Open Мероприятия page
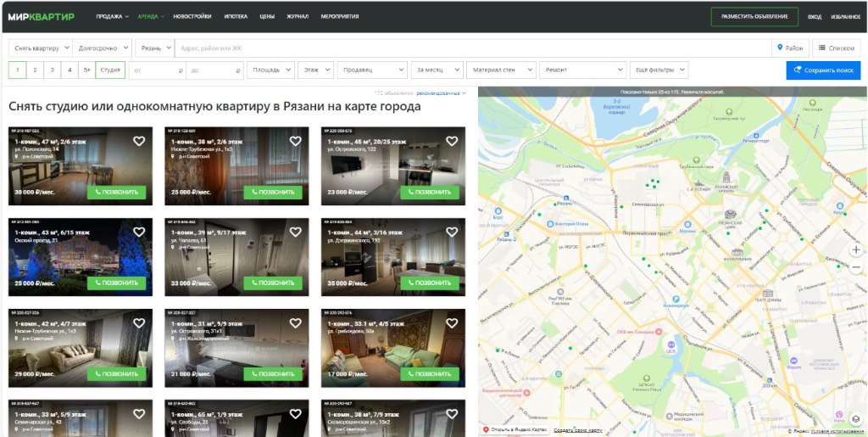The image size is (868, 437). click(339, 17)
